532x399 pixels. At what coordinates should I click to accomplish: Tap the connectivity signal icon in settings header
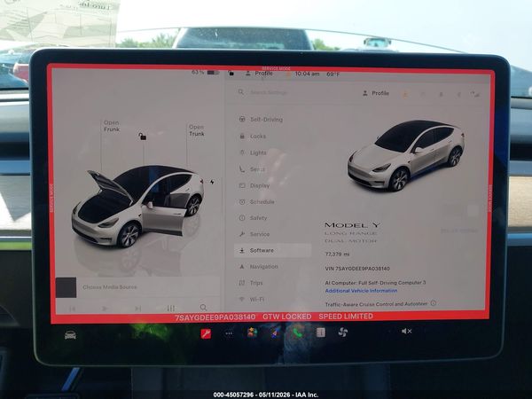tap(475, 94)
